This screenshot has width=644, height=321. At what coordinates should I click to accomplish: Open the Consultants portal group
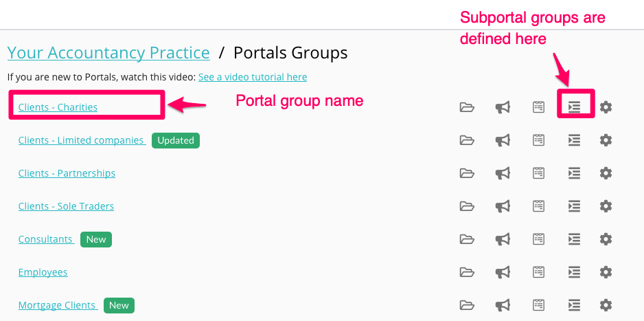[45, 239]
